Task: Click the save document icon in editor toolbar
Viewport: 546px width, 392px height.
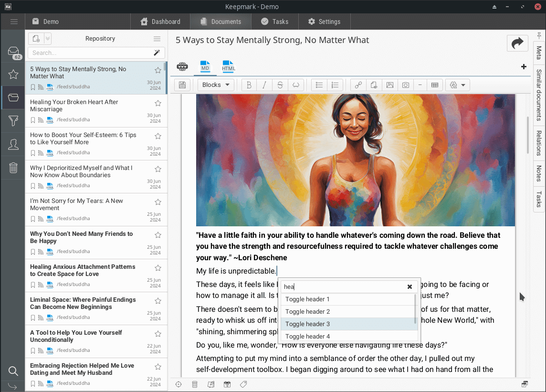Action: 182,85
